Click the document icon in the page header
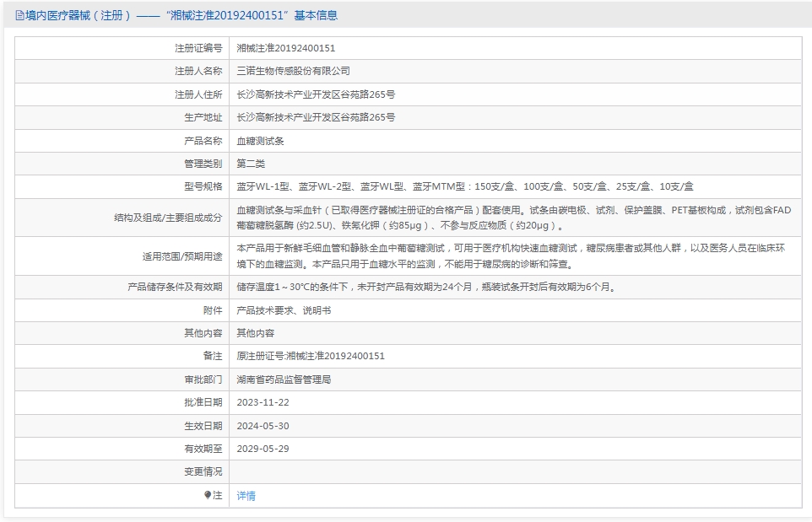812x522 pixels. [x=19, y=15]
